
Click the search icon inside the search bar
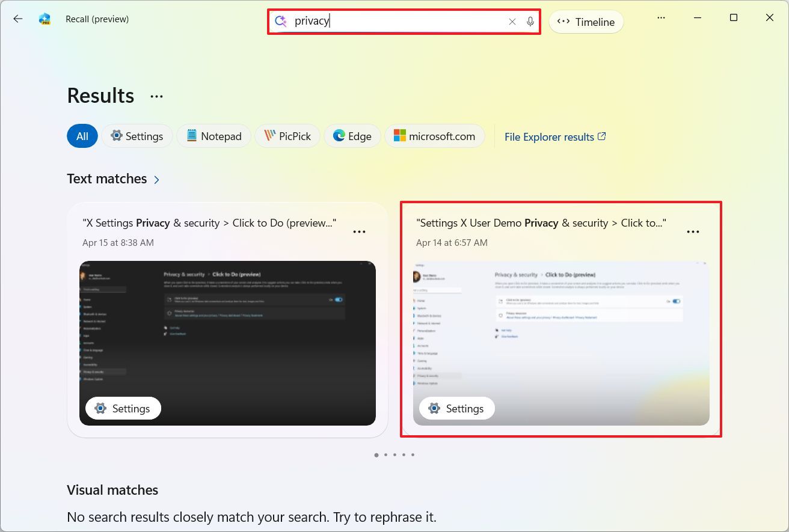(x=280, y=22)
